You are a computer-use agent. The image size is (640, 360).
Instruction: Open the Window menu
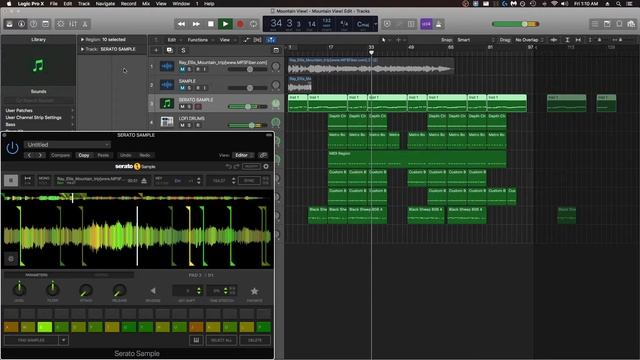coord(181,4)
